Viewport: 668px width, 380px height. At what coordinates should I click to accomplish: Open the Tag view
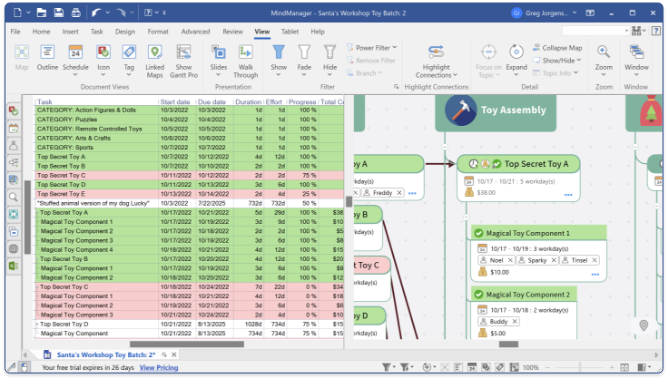(129, 59)
